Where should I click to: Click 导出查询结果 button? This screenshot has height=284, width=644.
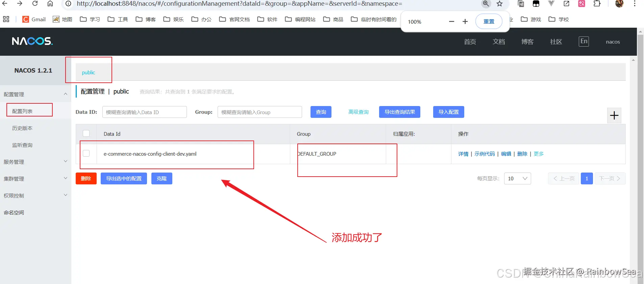[x=400, y=112]
